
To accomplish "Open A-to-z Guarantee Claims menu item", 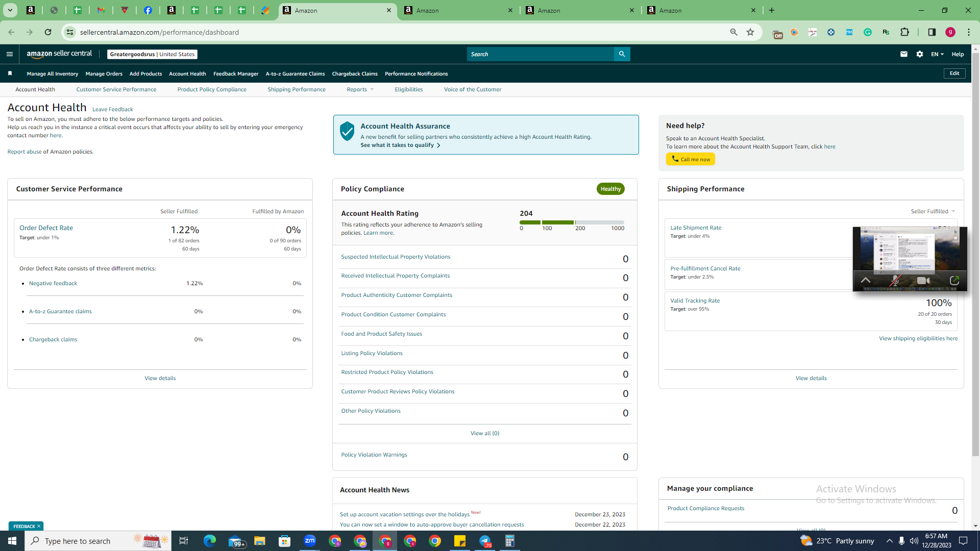I will (x=295, y=73).
